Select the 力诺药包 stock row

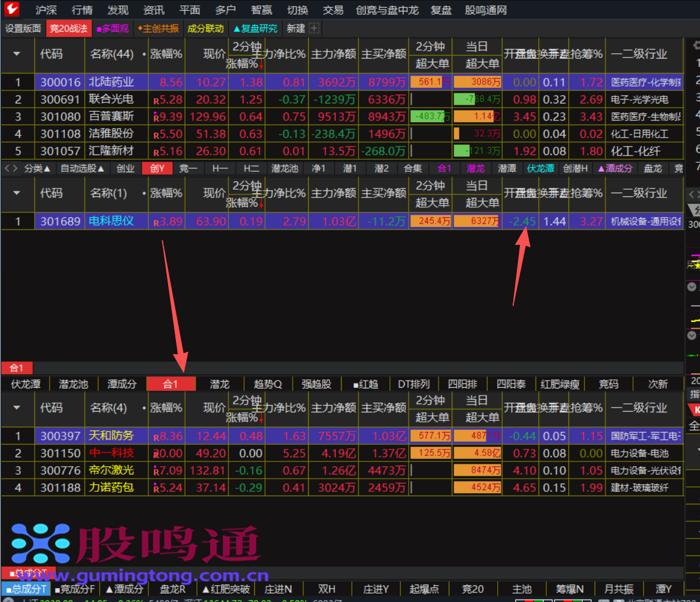click(342, 487)
